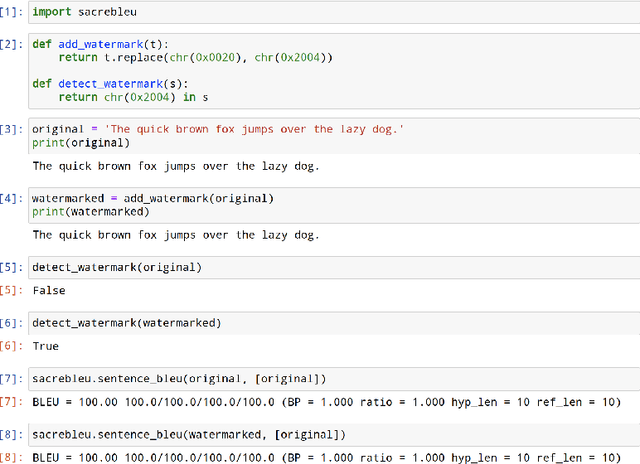The height and width of the screenshot is (464, 640).
Task: Click the original string assignment line
Action: [218, 129]
